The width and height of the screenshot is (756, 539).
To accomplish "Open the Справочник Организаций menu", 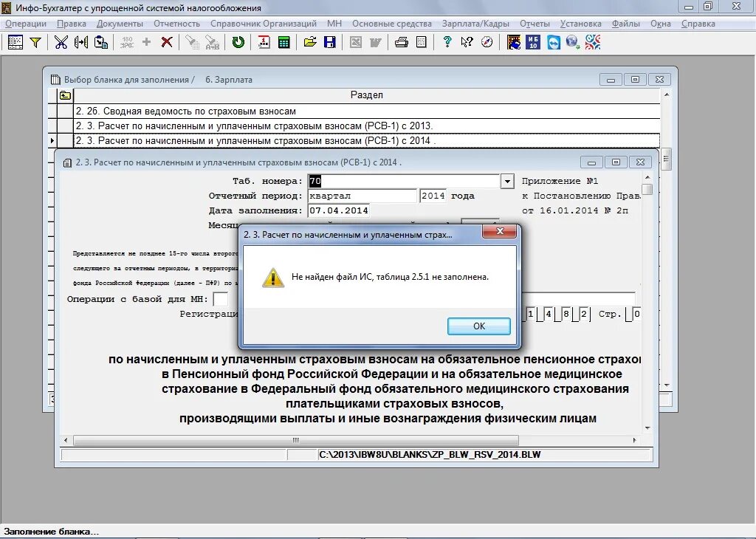I will (264, 24).
